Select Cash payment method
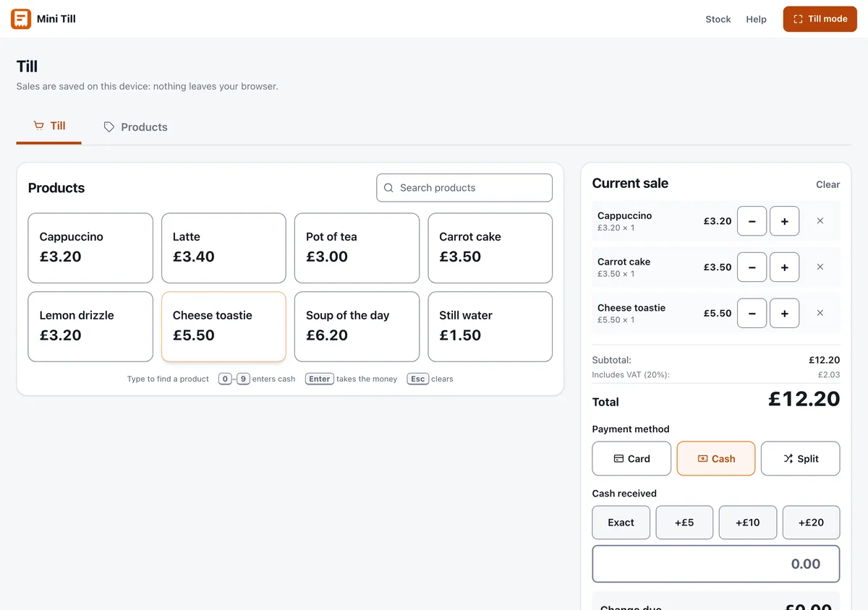The height and width of the screenshot is (610, 868). coord(716,458)
